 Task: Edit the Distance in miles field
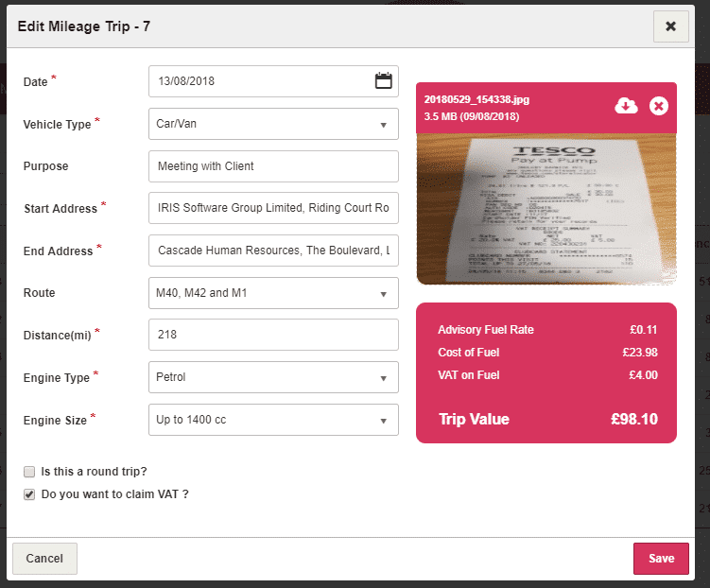[x=273, y=335]
